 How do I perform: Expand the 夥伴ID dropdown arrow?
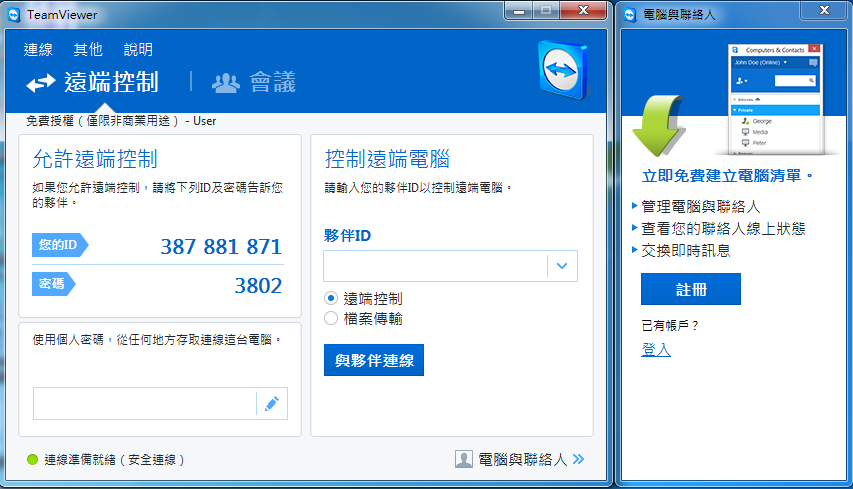point(562,266)
